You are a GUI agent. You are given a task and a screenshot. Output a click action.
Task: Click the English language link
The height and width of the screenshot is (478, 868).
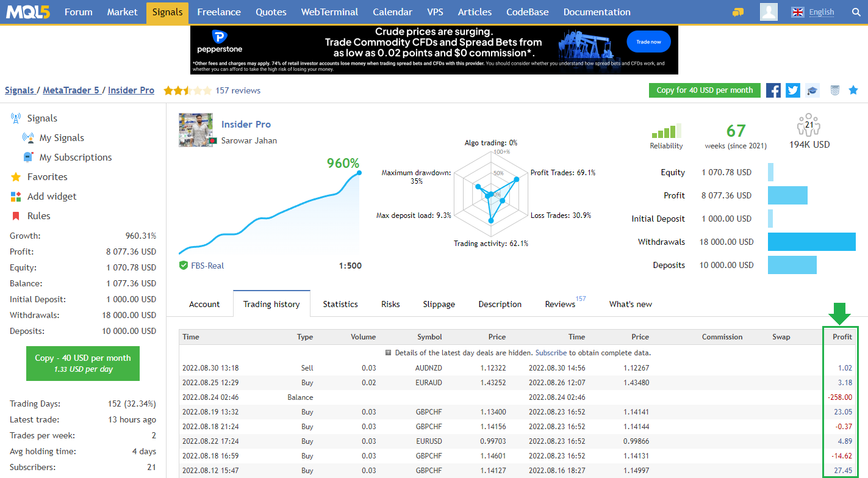pos(821,12)
